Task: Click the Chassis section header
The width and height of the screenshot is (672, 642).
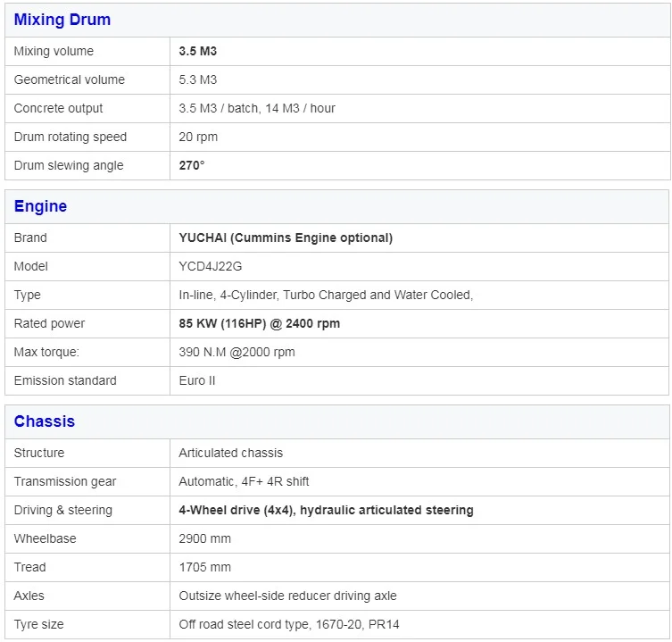Action: [45, 421]
